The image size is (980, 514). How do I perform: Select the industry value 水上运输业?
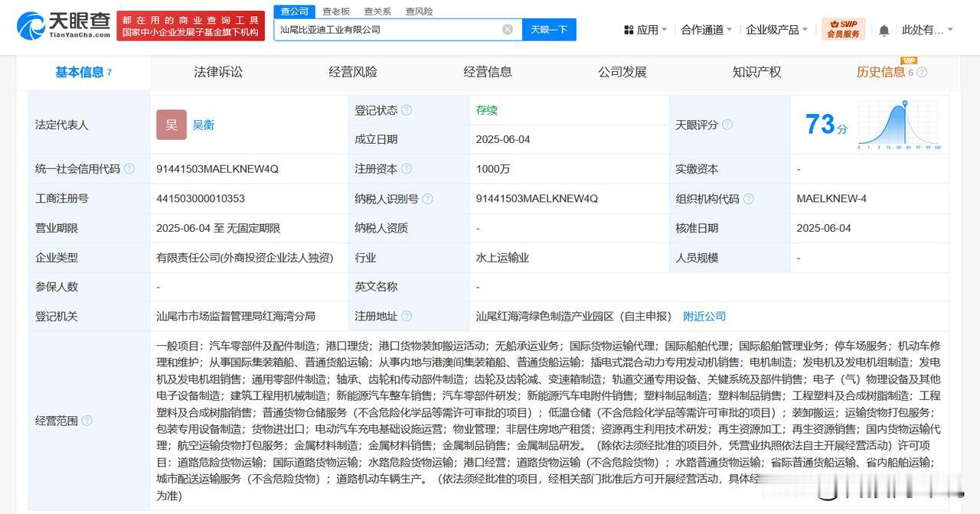(502, 258)
